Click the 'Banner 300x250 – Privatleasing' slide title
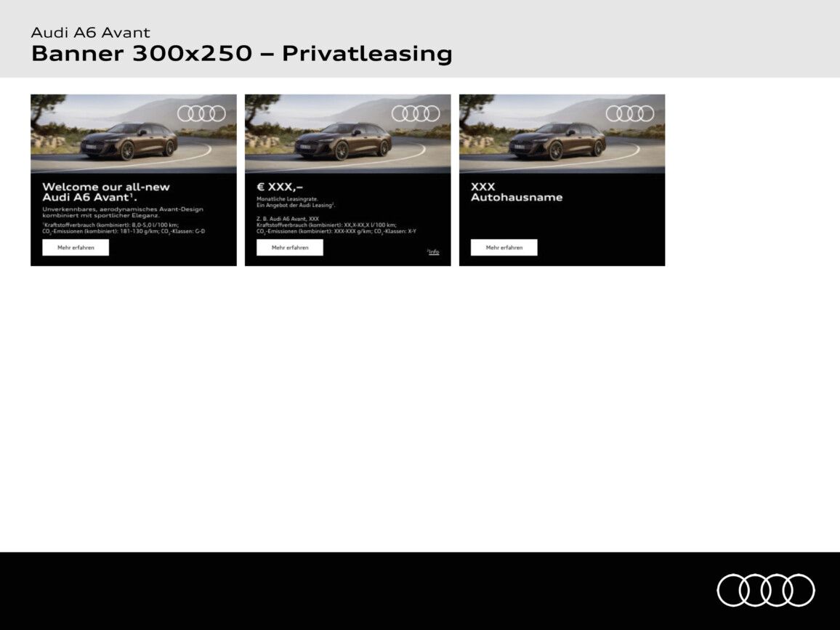Viewport: 840px width, 630px height. (x=241, y=54)
